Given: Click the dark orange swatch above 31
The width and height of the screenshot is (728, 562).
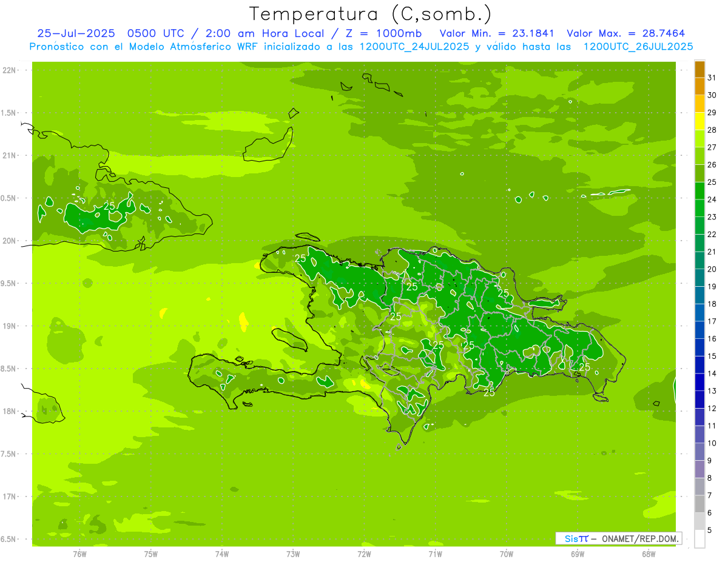Looking at the screenshot, I should click(x=699, y=69).
